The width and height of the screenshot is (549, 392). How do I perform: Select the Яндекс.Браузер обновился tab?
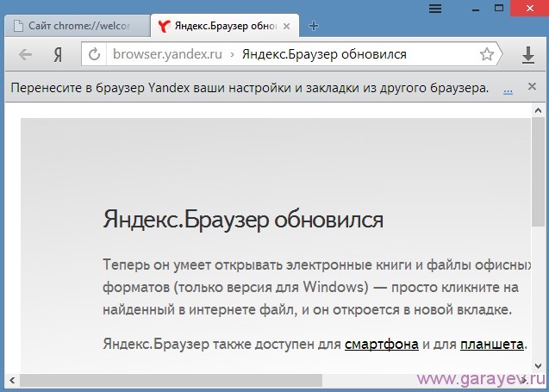click(225, 26)
